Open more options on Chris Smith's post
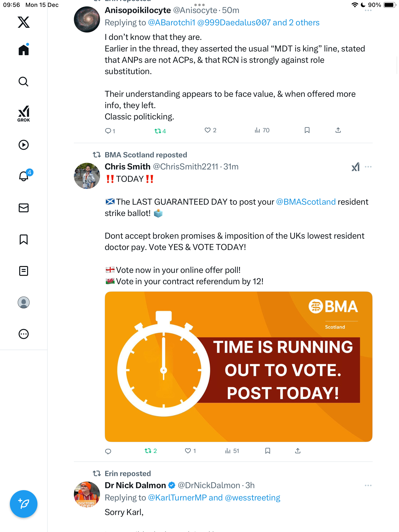This screenshot has width=399, height=532. pyautogui.click(x=368, y=167)
